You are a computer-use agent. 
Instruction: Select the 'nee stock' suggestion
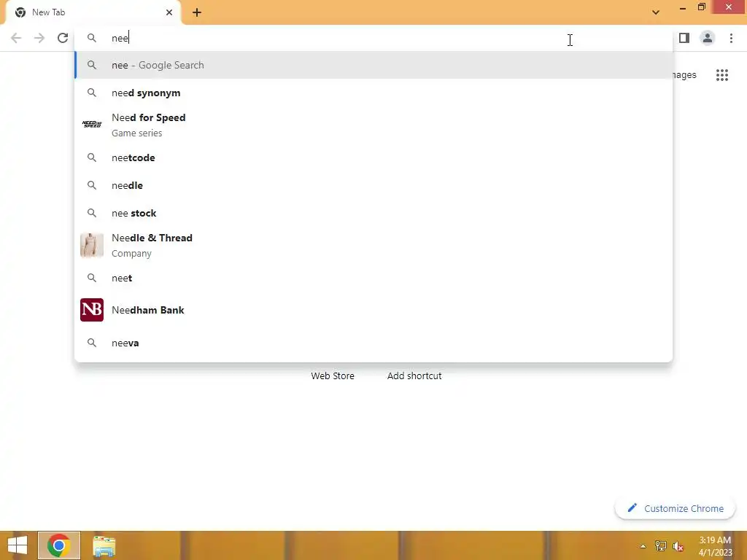(373, 213)
